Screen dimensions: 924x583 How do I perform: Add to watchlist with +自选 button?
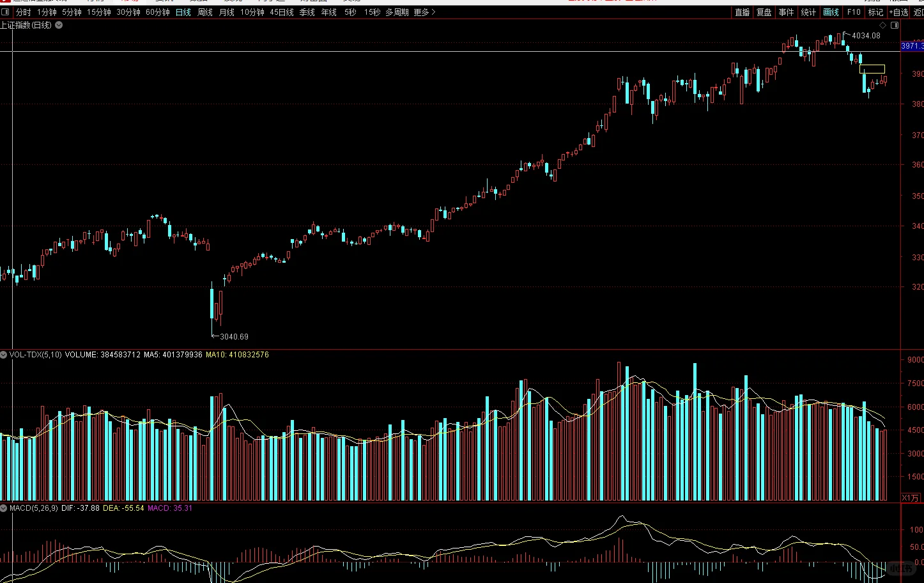click(898, 12)
